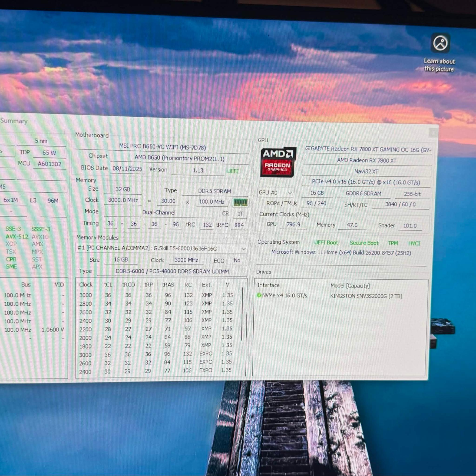The height and width of the screenshot is (476, 476).
Task: Click the CR value 1T
Action: (x=240, y=214)
